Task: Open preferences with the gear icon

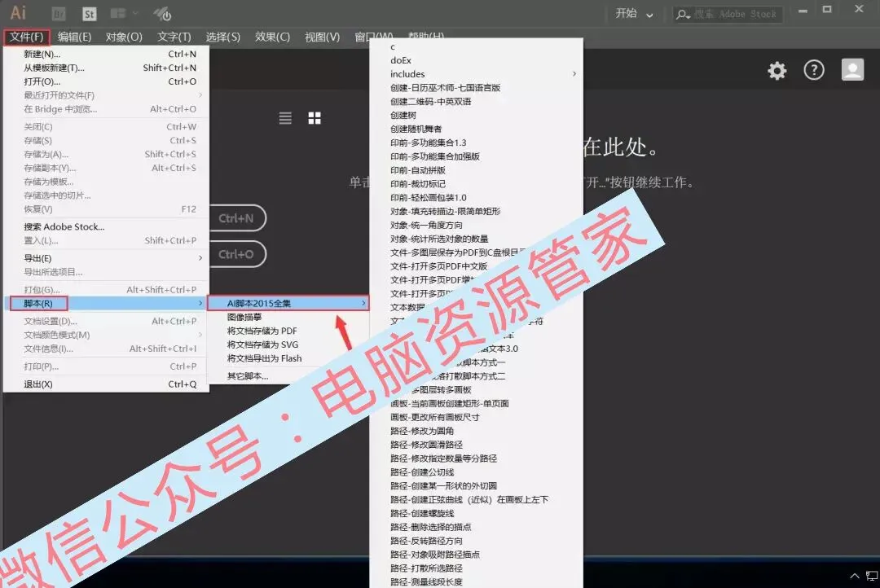Action: tap(777, 71)
